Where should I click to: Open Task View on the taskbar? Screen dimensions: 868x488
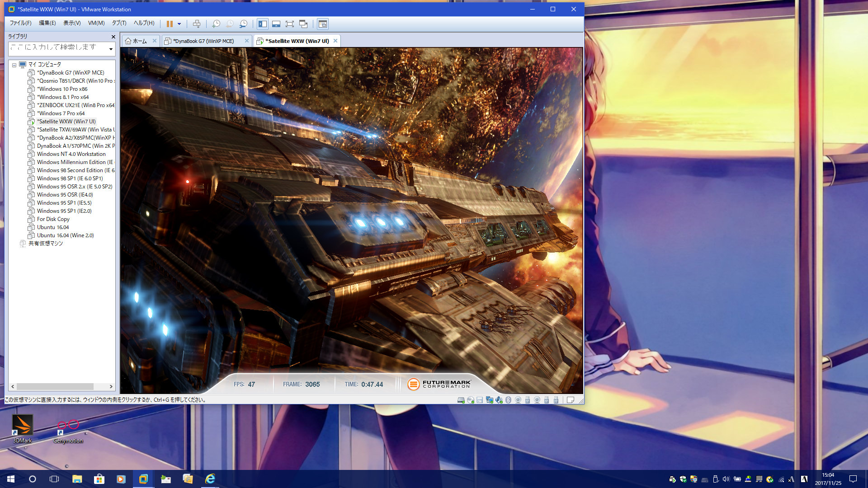tap(54, 479)
